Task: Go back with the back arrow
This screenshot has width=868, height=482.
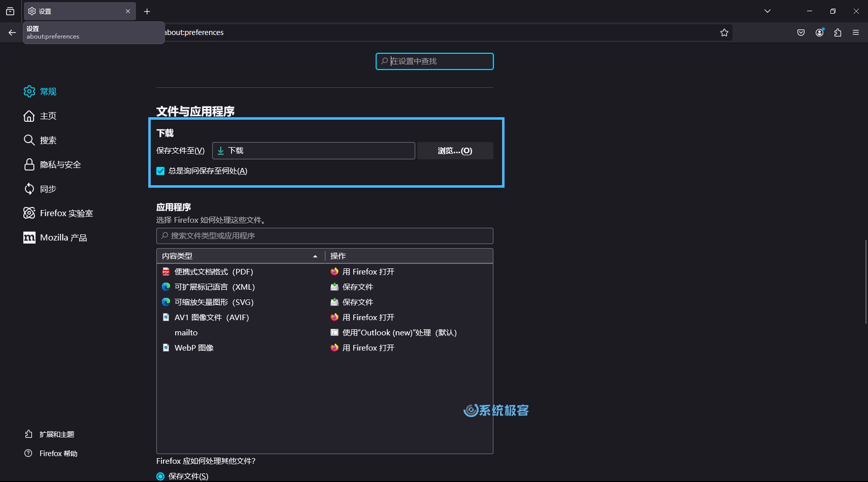Action: coord(12,32)
